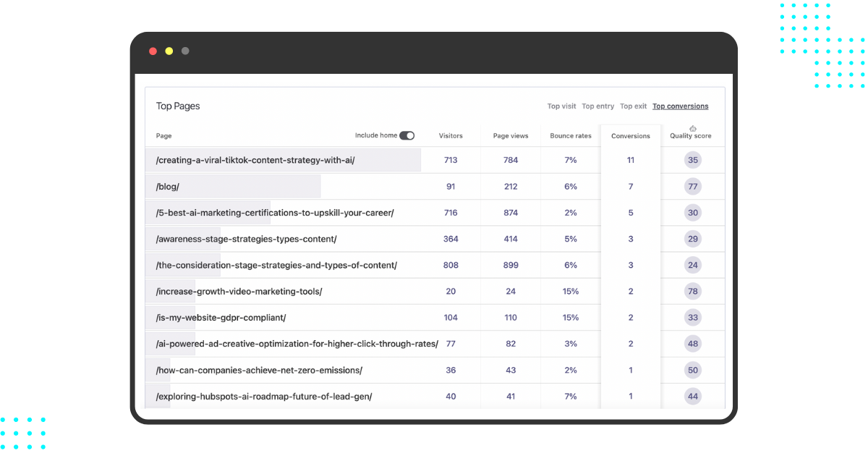This screenshot has height=456, width=868.
Task: Sort pages by Page views
Action: coord(510,135)
